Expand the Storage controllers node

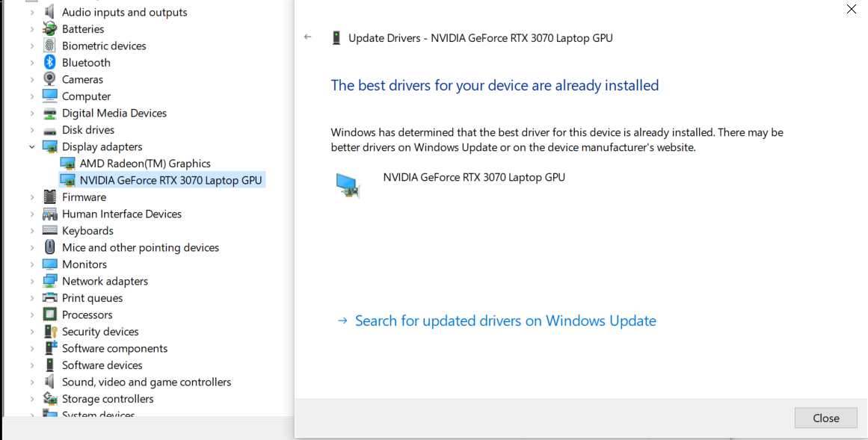(x=32, y=398)
